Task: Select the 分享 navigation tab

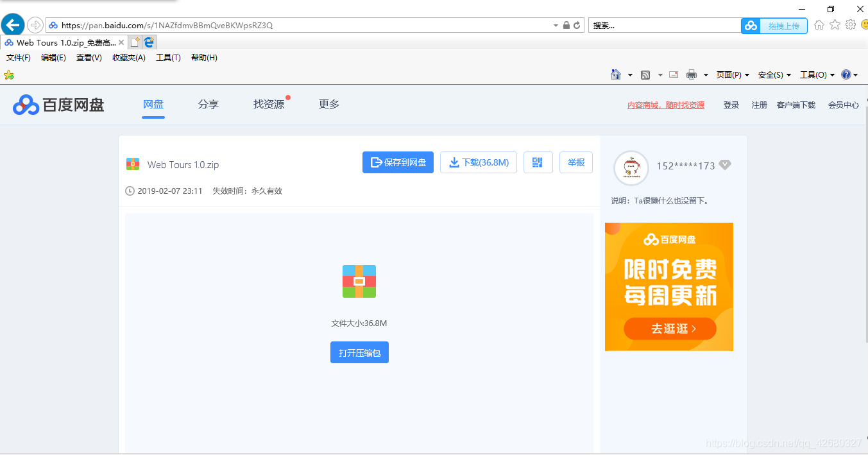Action: 208,105
